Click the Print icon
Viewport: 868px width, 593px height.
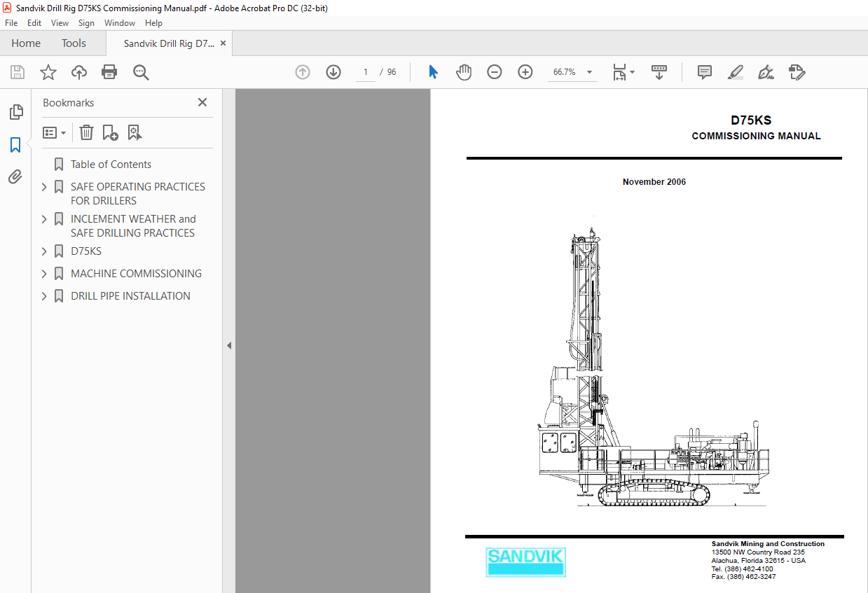click(x=109, y=72)
